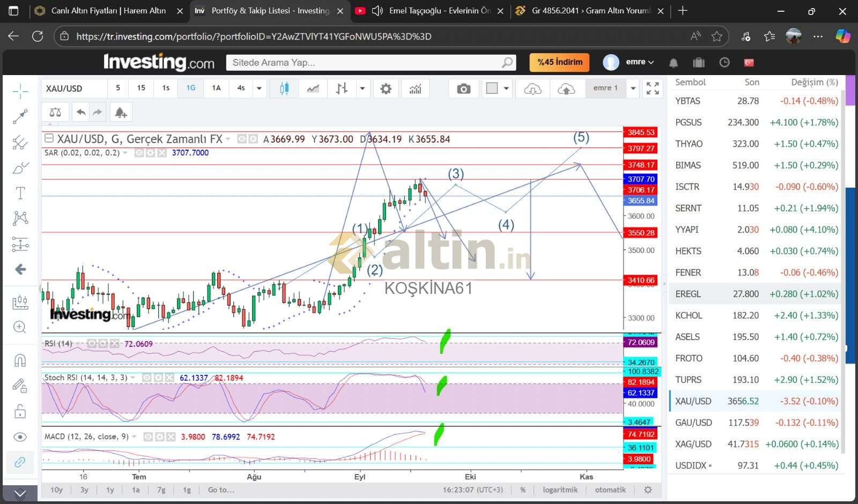Toggle fullscreen chart mode

click(x=653, y=88)
